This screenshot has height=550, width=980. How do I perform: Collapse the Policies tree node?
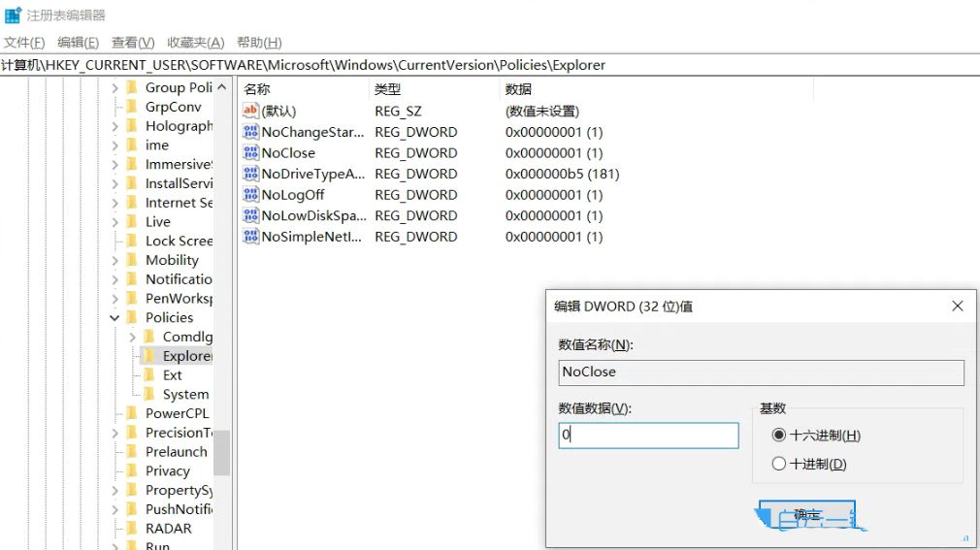pyautogui.click(x=114, y=317)
